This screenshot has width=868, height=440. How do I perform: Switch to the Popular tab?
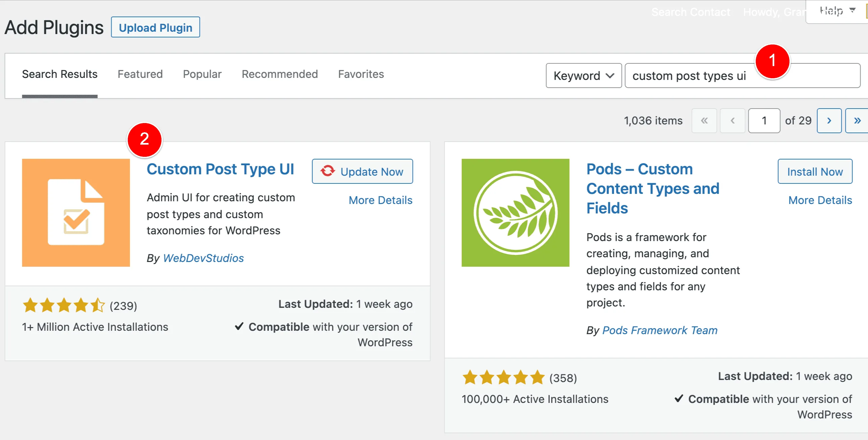[202, 74]
